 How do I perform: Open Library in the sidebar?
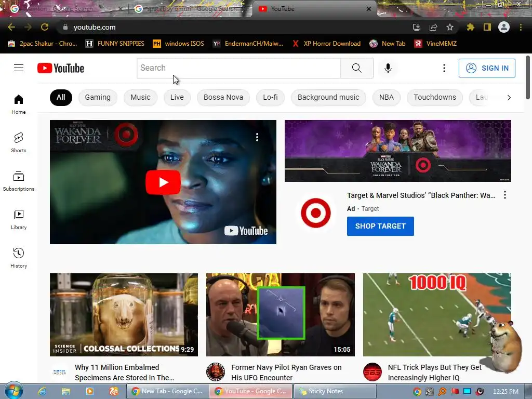(19, 220)
